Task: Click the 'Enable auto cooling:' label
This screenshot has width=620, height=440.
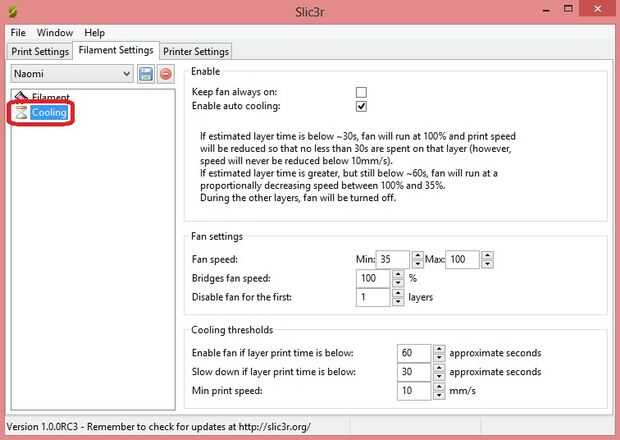Action: tap(236, 106)
